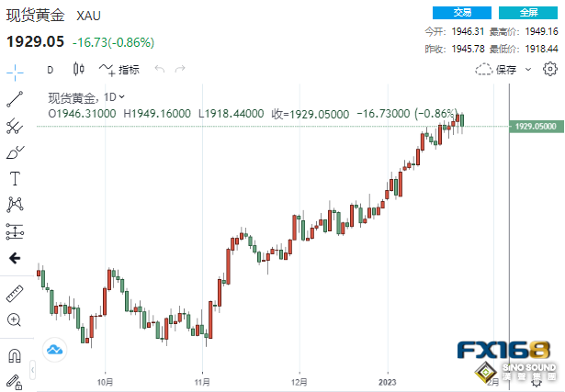
Task: Select the text annotation tool
Action: click(15, 178)
